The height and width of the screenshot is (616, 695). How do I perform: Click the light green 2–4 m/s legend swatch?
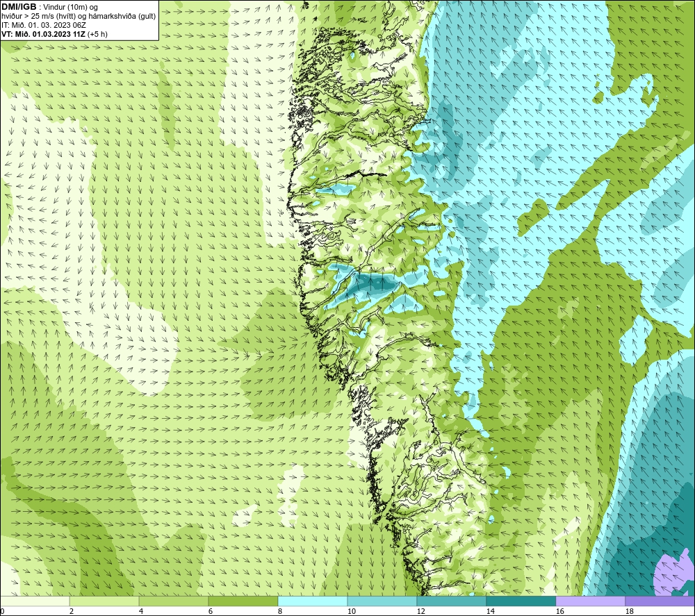[104, 601]
